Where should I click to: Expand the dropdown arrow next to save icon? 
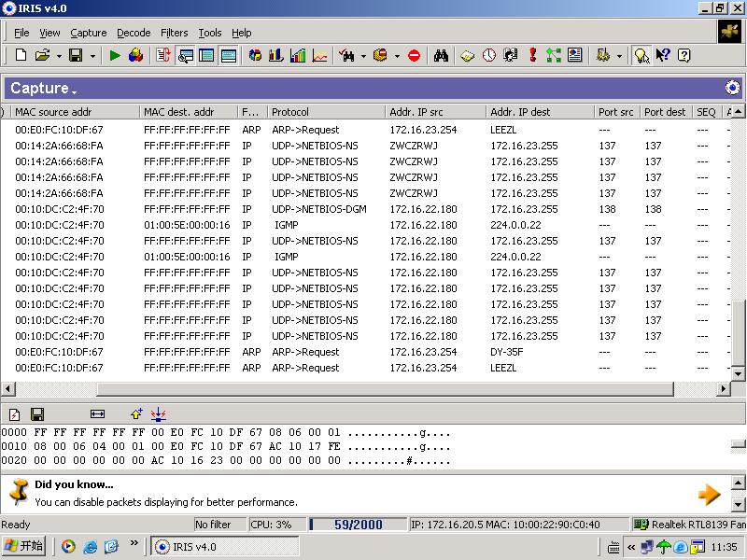click(x=92, y=56)
